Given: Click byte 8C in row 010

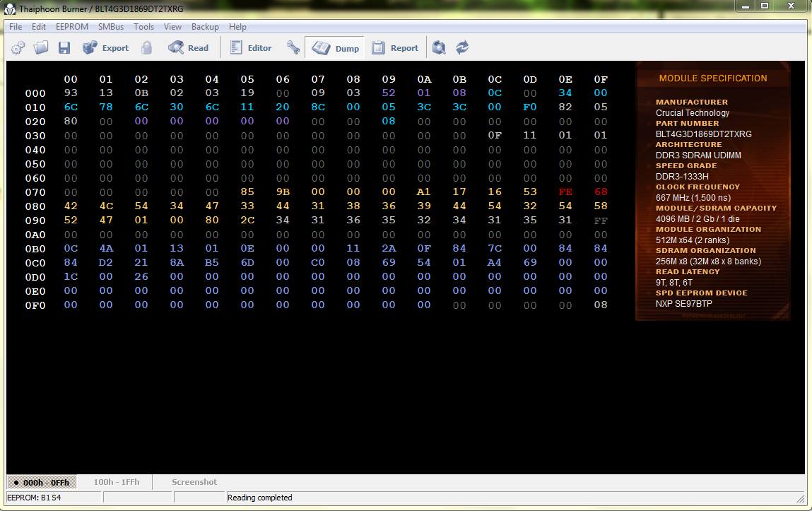Looking at the screenshot, I should 318,107.
